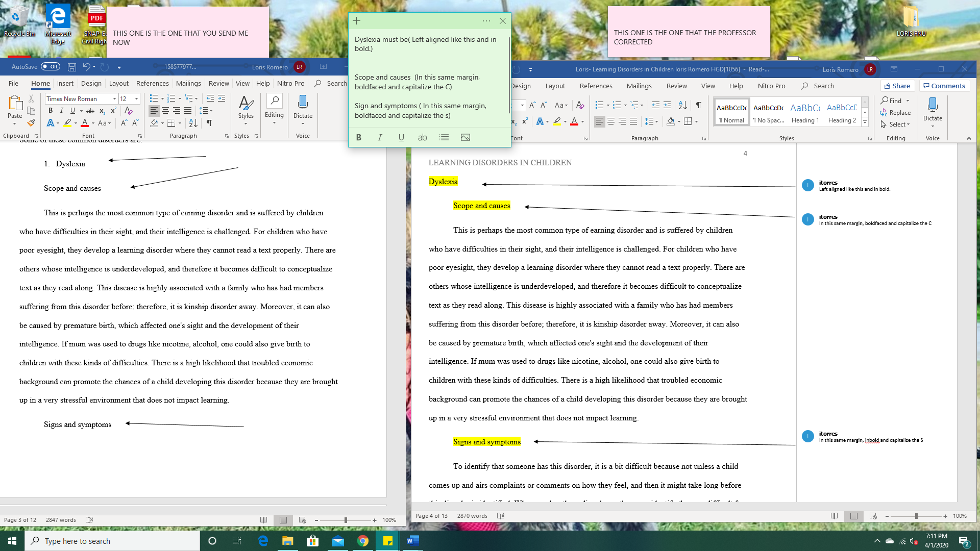The height and width of the screenshot is (551, 980).
Task: Open Times New Roman font dropdown
Action: pyautogui.click(x=114, y=98)
